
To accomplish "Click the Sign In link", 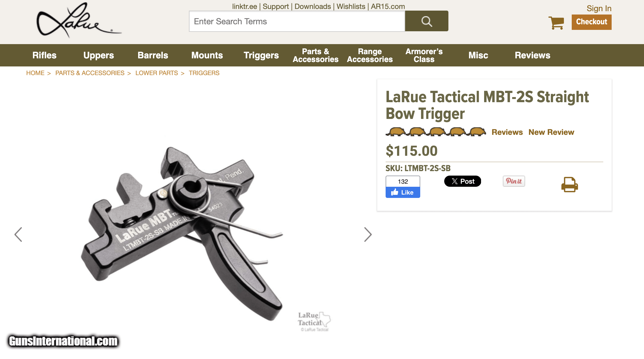I will click(599, 8).
